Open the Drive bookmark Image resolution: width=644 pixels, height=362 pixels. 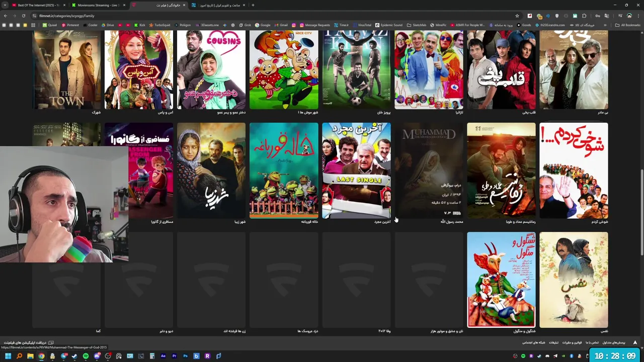click(x=108, y=25)
